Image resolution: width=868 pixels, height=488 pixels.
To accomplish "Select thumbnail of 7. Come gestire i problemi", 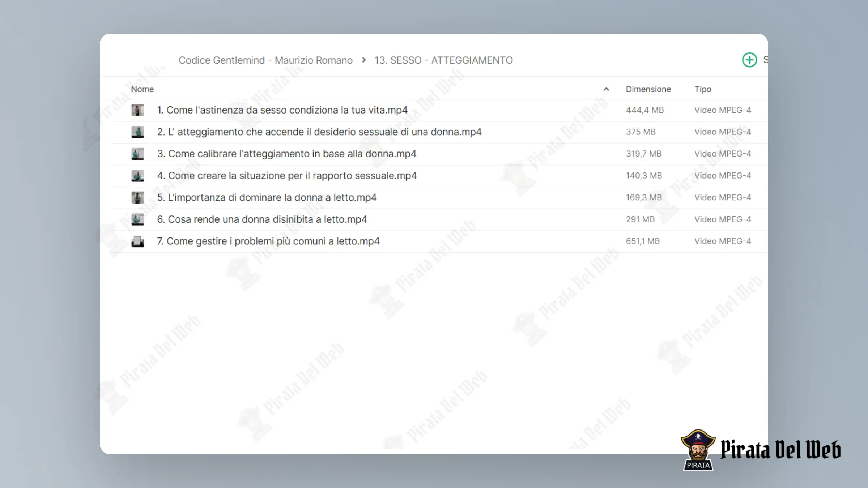I will coord(137,241).
